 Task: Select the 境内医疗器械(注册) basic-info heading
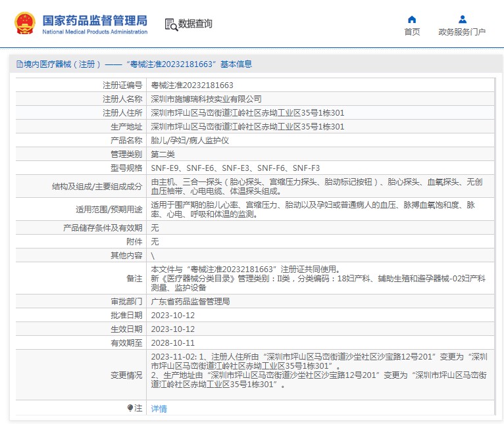(134, 64)
